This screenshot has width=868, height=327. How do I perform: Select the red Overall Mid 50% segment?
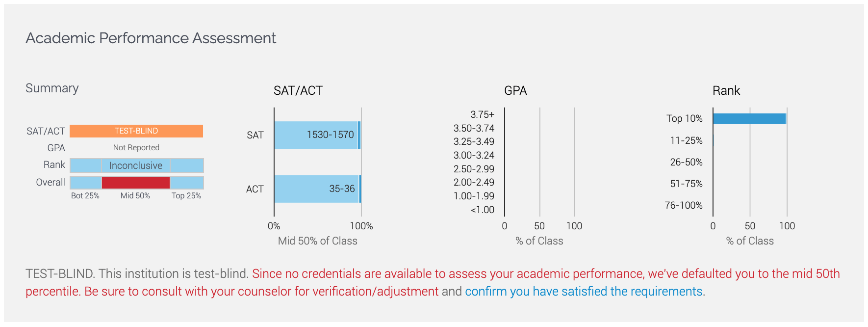[136, 183]
